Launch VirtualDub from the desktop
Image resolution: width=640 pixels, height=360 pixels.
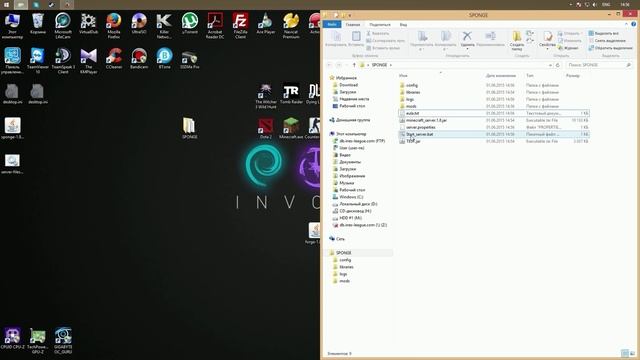click(x=88, y=23)
